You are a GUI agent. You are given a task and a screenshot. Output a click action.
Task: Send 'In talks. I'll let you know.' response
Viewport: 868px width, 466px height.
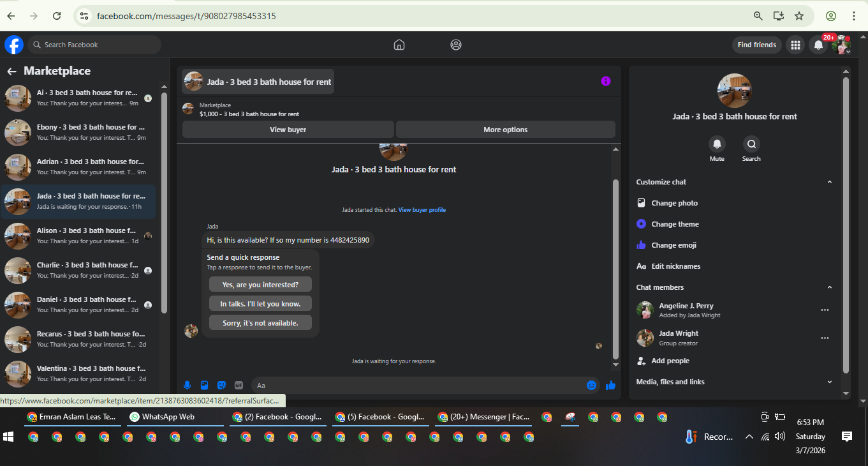[x=260, y=304]
